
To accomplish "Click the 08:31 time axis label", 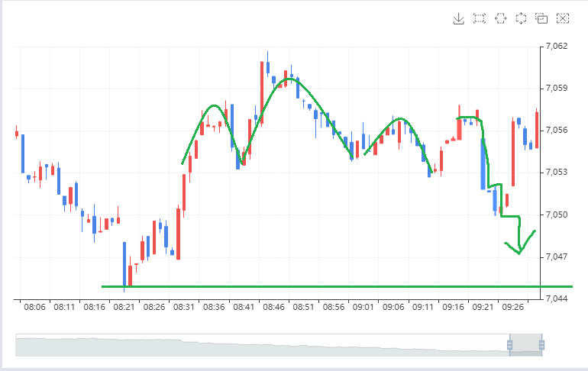I will click(x=184, y=308).
